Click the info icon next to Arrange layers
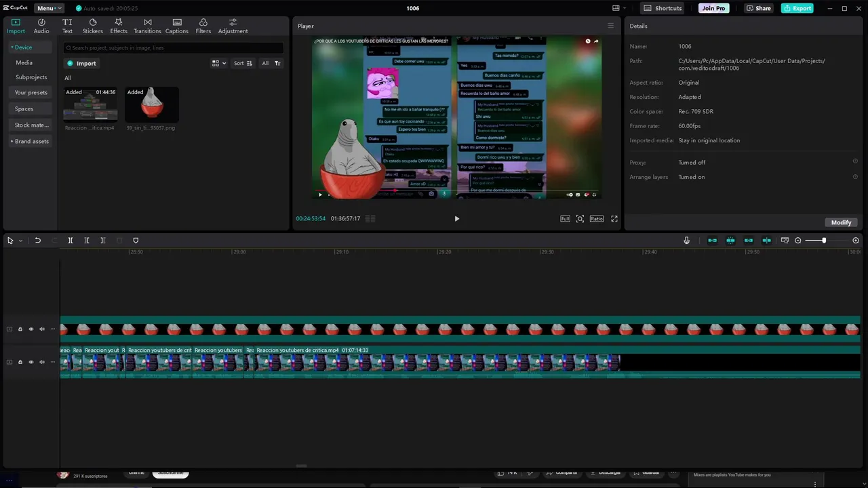Image resolution: width=868 pixels, height=488 pixels. [x=855, y=176]
